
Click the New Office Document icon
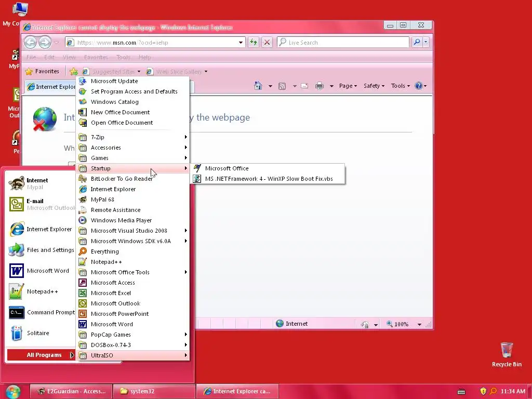(83, 112)
